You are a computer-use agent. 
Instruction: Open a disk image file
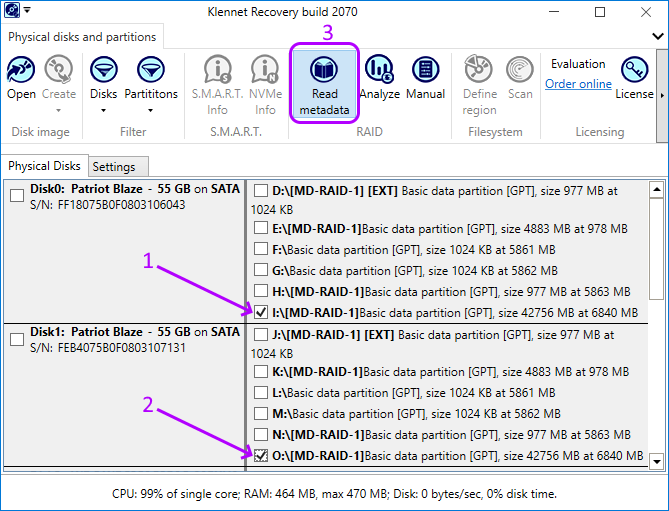click(x=21, y=78)
